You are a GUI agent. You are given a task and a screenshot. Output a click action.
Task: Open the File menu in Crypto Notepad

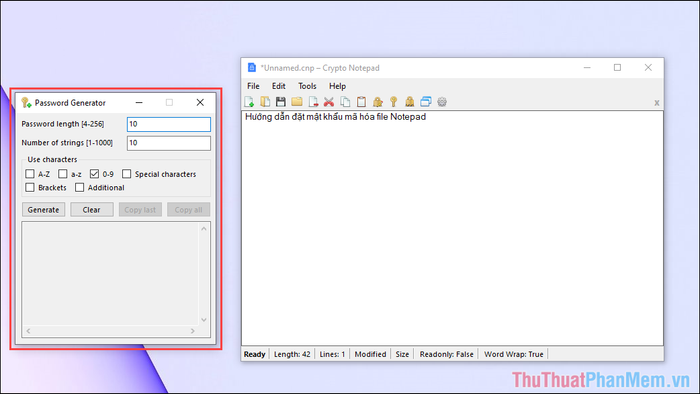click(253, 86)
